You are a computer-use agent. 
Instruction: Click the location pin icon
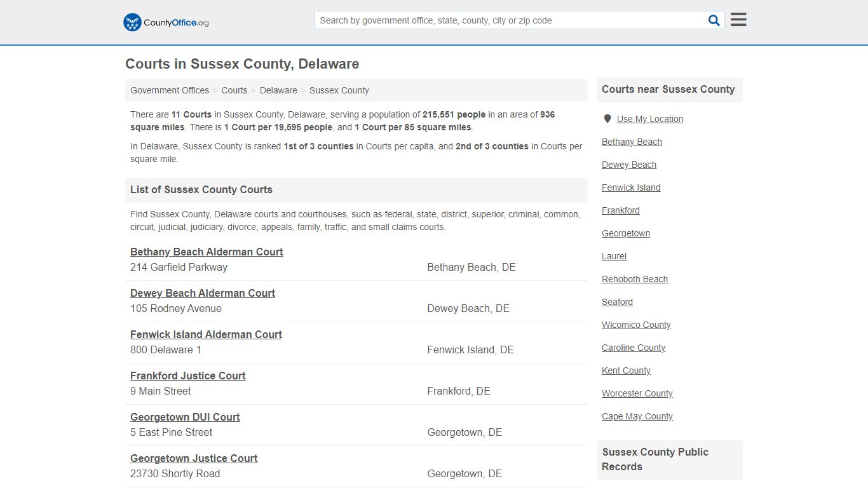pos(607,119)
